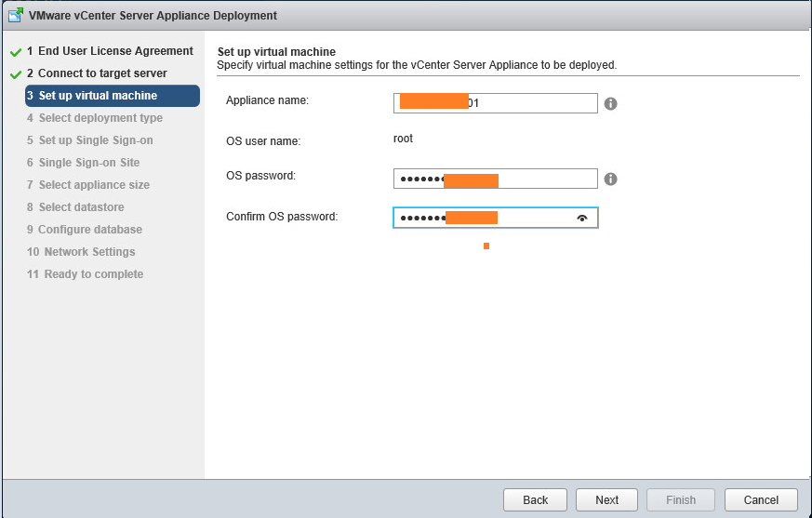Click the 'OS user name:' label
The width and height of the screenshot is (812, 518).
click(263, 141)
